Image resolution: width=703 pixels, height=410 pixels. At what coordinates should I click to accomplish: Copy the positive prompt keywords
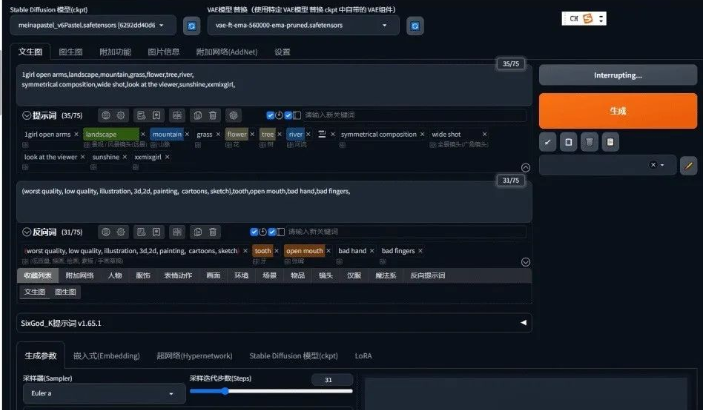(x=198, y=115)
